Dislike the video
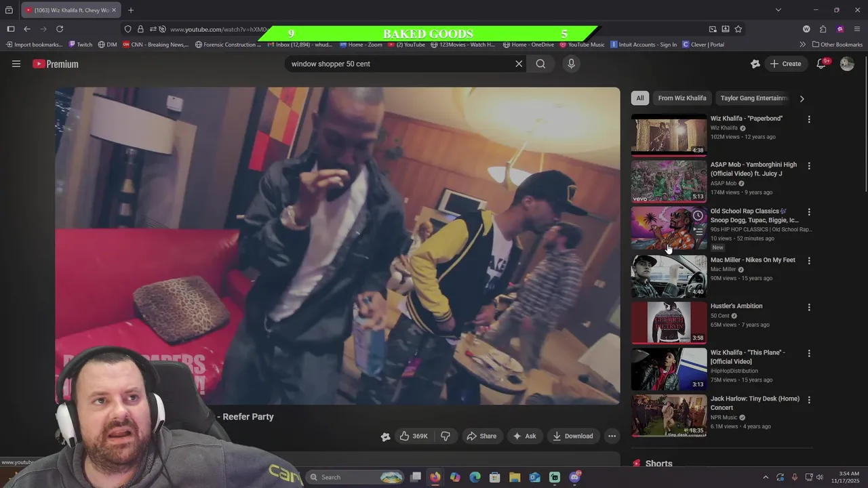This screenshot has width=868, height=488. point(446,436)
